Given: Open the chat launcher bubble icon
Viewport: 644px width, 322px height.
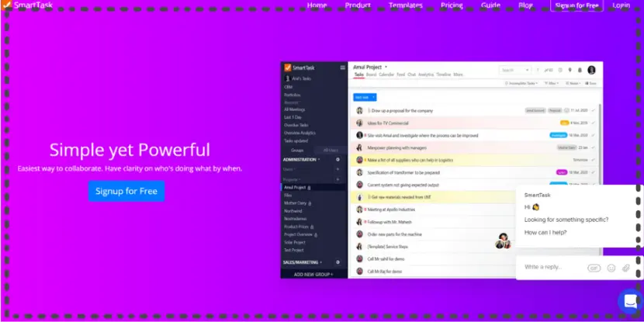Looking at the screenshot, I should [x=630, y=301].
